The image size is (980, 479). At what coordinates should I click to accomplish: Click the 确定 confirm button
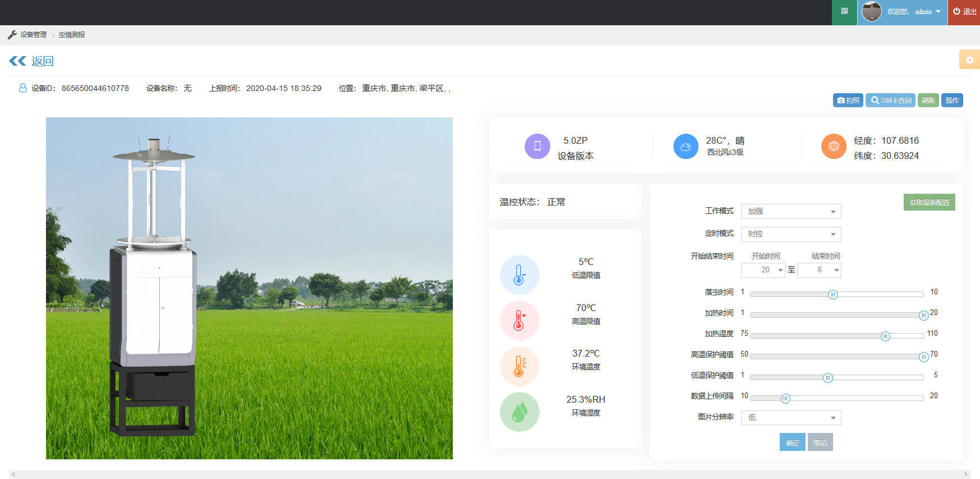pyautogui.click(x=792, y=442)
